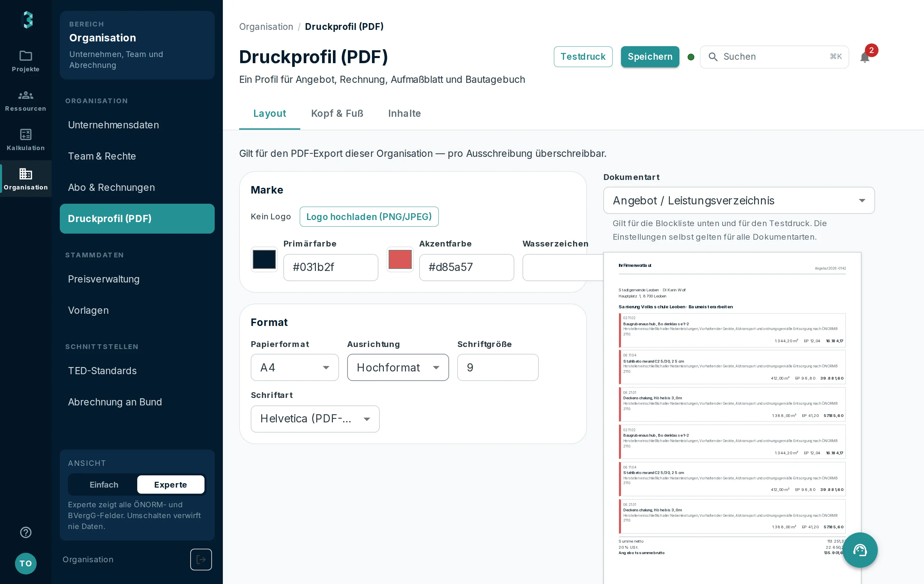
Task: Open Abo & Rechnungen
Action: (137, 187)
